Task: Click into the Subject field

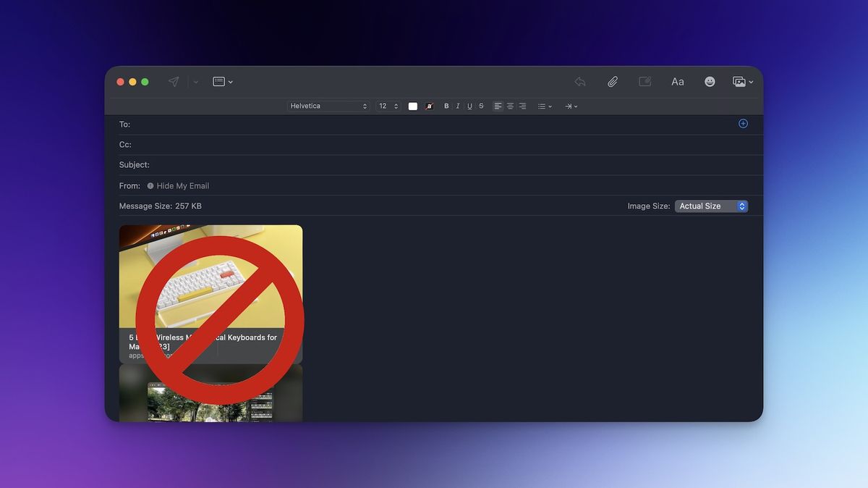Action: click(x=434, y=165)
